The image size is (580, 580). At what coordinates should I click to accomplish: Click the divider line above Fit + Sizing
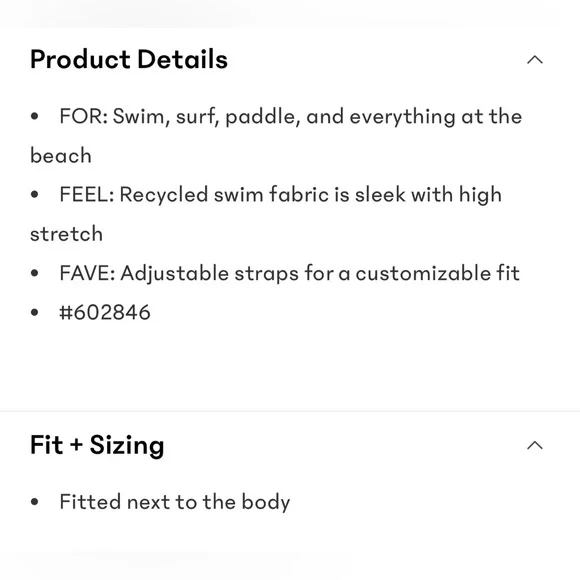click(290, 411)
